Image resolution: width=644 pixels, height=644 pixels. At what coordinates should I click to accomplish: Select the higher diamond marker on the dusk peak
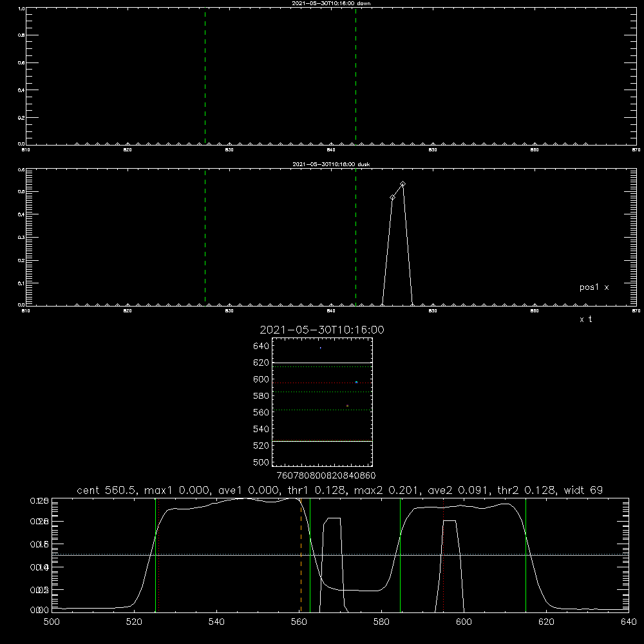tap(403, 184)
